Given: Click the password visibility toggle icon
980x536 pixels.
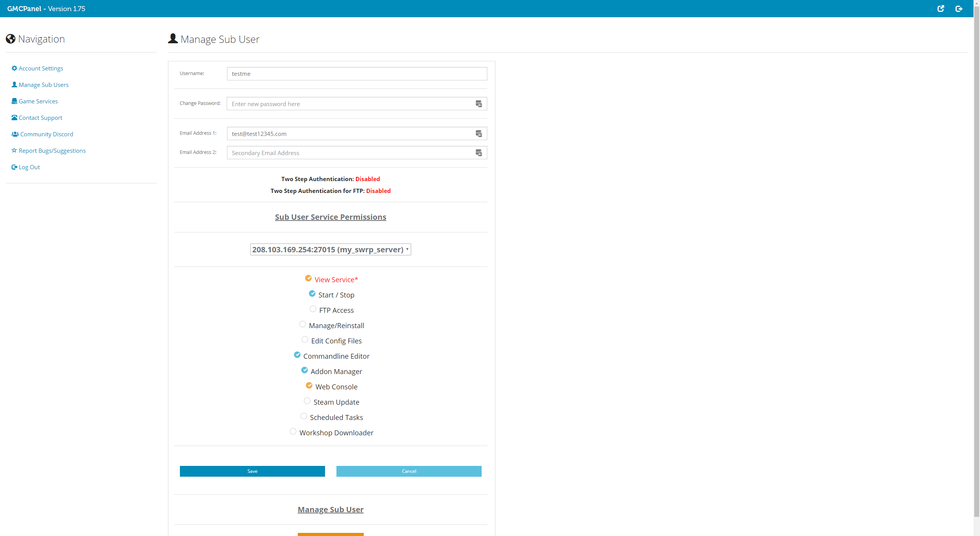Looking at the screenshot, I should tap(479, 104).
